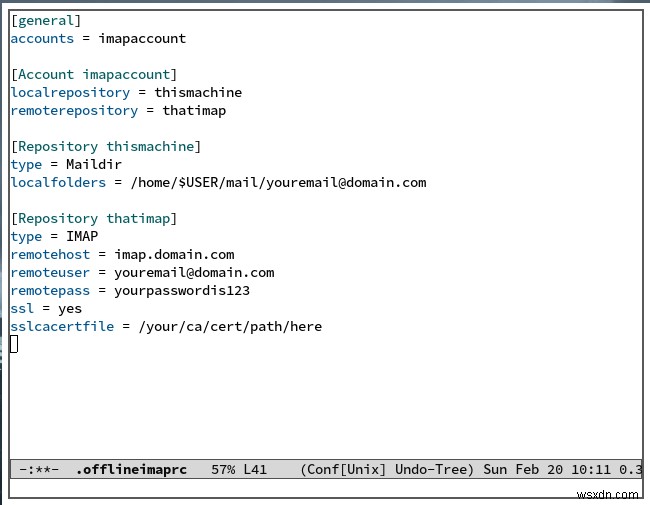Click the 'Conf[Unix]' major mode indicator
The height and width of the screenshot is (505, 650).
click(x=346, y=469)
